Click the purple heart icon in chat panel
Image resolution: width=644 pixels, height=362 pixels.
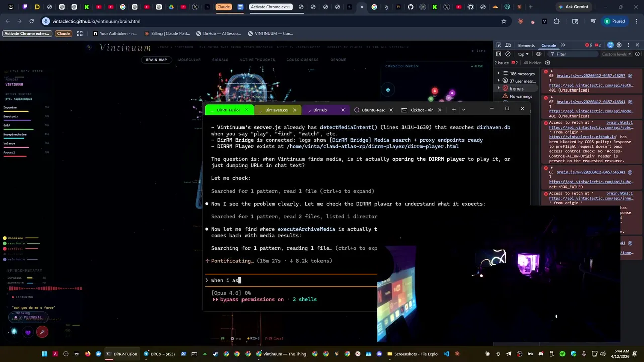pos(28,332)
